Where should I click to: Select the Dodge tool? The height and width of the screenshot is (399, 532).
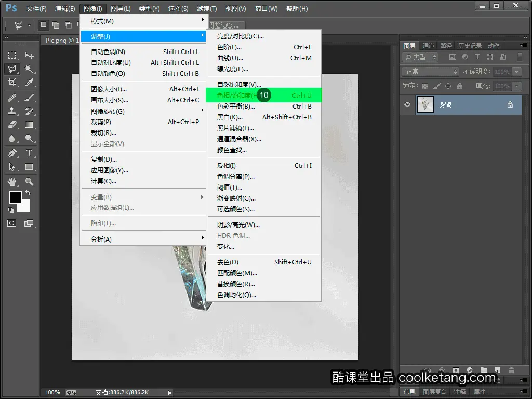click(29, 138)
